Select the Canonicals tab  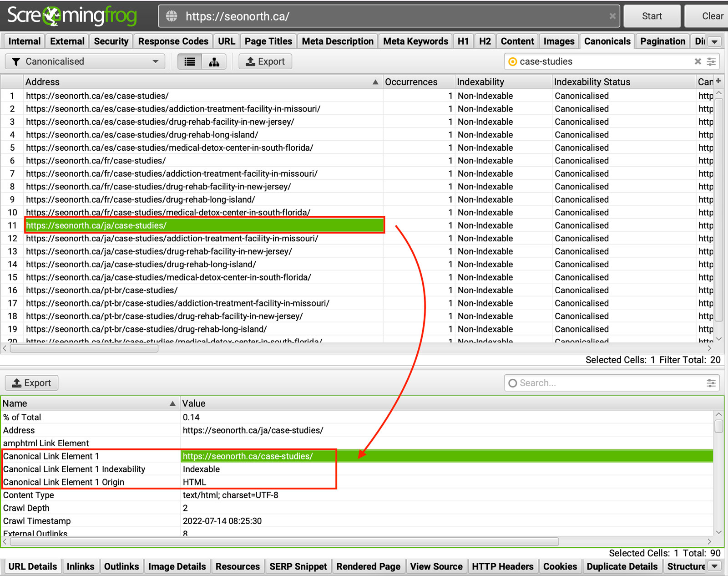[x=607, y=41]
